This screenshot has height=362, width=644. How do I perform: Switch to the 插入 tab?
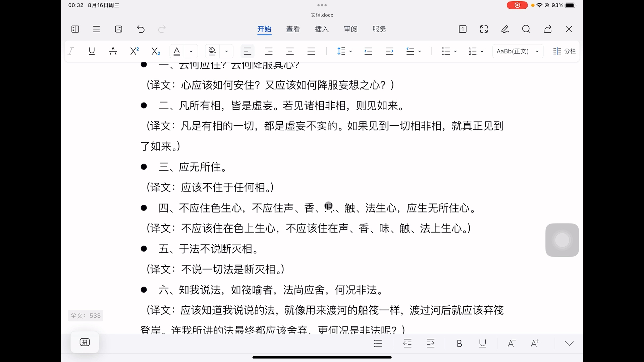pyautogui.click(x=322, y=29)
